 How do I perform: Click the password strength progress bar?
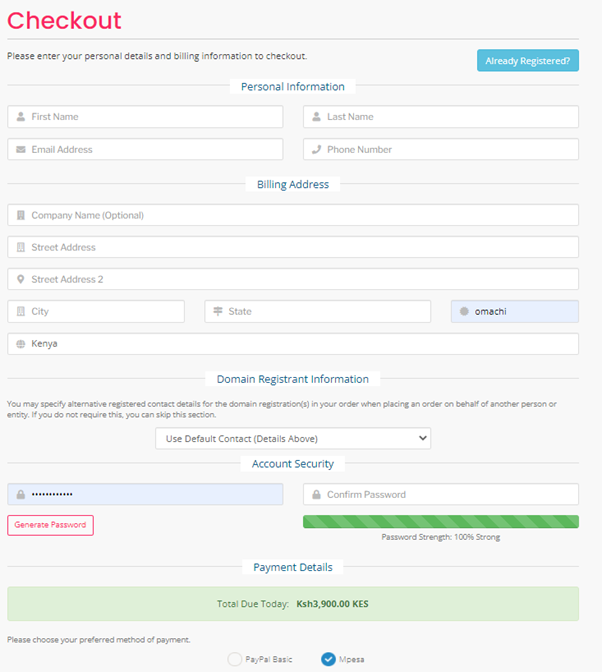pyautogui.click(x=440, y=521)
